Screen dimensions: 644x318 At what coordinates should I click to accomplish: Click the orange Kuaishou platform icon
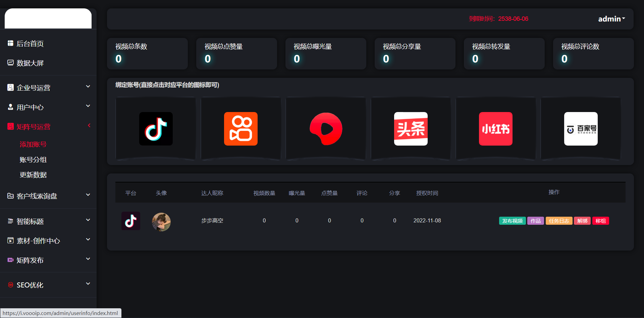point(241,129)
